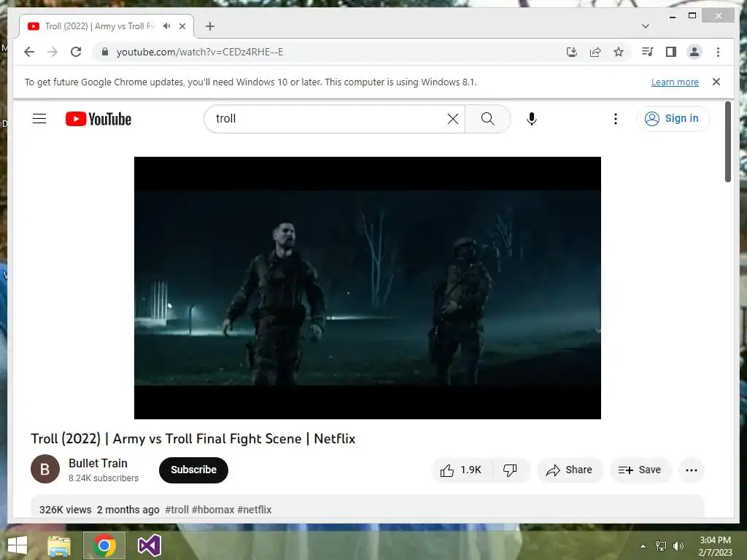Open the Windows Start button
Screen dimensions: 747x560
click(x=18, y=545)
